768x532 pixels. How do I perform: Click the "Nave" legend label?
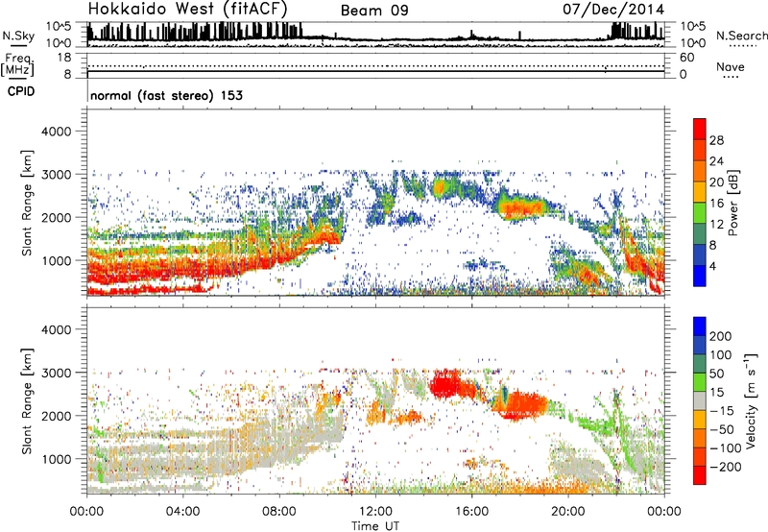click(730, 66)
